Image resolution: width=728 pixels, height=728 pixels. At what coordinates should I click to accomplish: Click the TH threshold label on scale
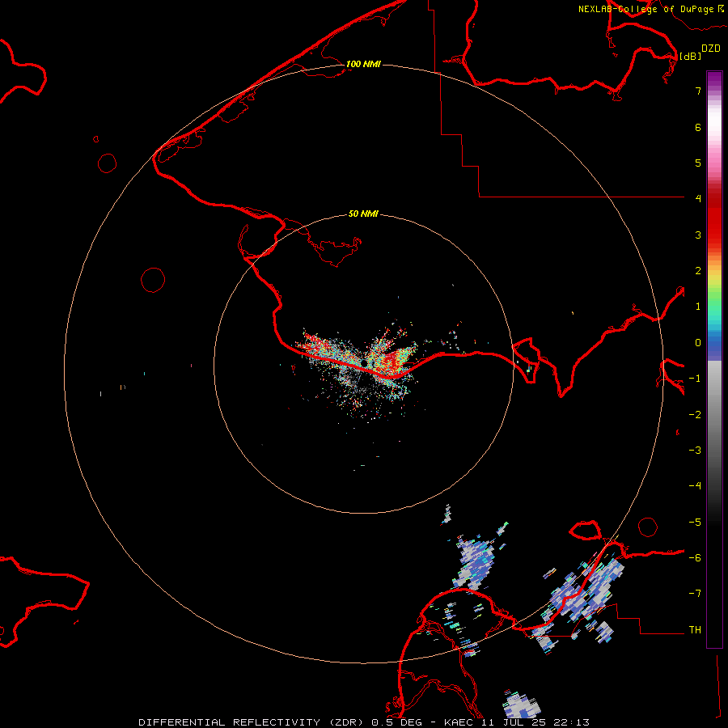pos(695,630)
